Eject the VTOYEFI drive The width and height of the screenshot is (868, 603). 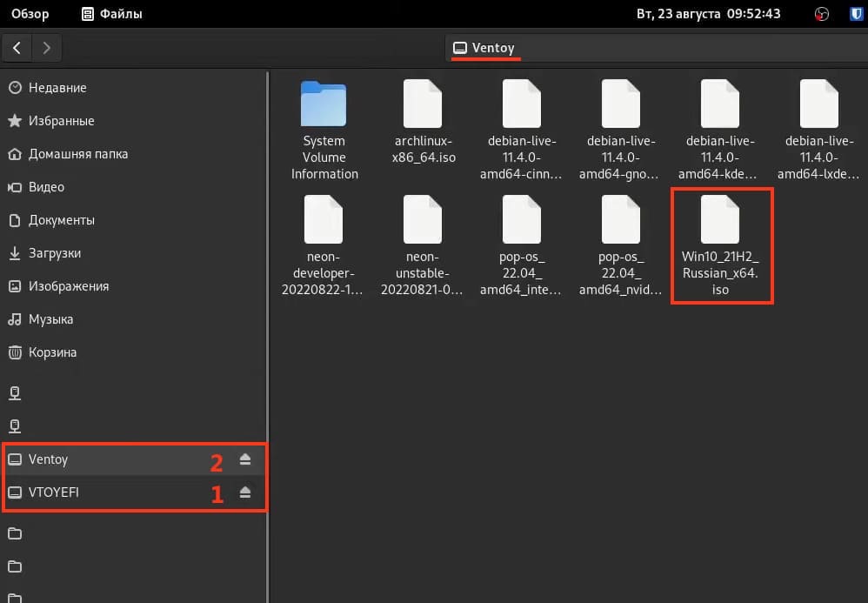point(245,492)
